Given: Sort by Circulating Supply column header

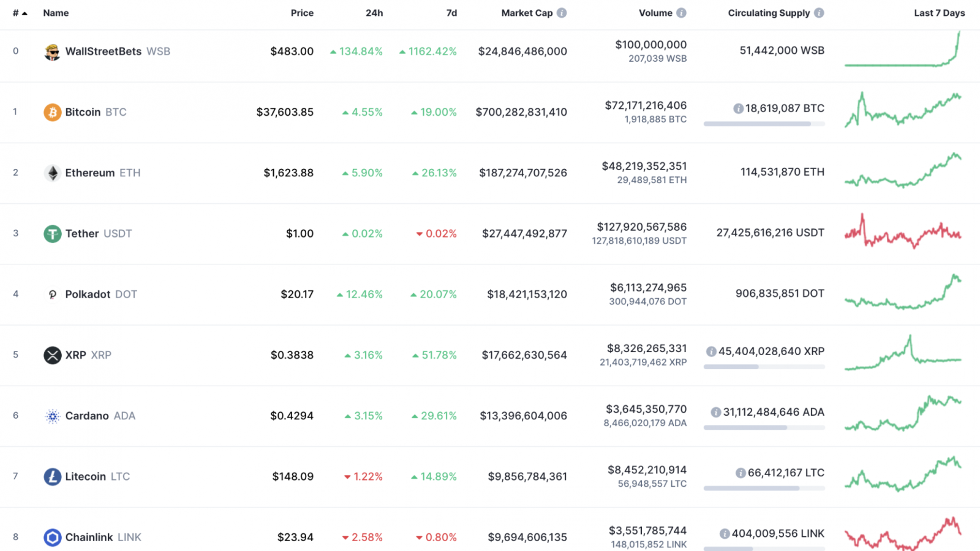Looking at the screenshot, I should [769, 13].
